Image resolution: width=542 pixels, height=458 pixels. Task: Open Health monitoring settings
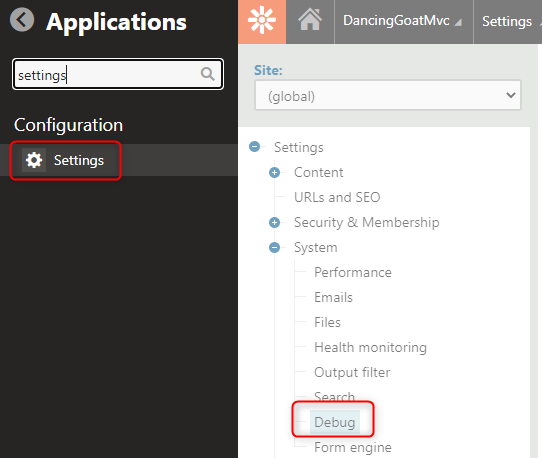click(x=370, y=347)
